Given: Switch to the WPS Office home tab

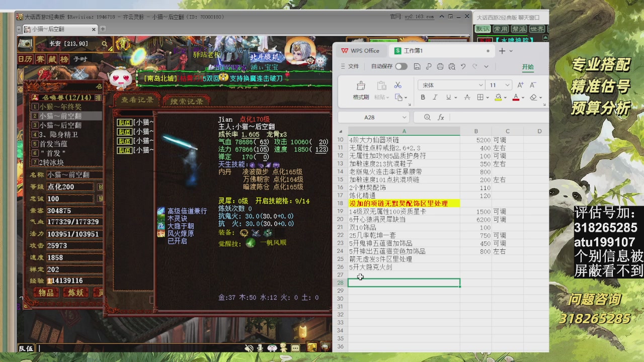Looking at the screenshot, I should [360, 51].
